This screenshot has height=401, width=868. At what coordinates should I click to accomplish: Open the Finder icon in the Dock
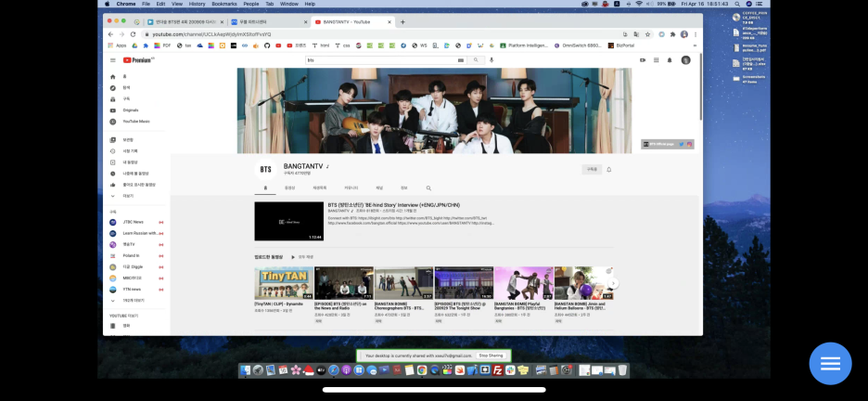[246, 370]
